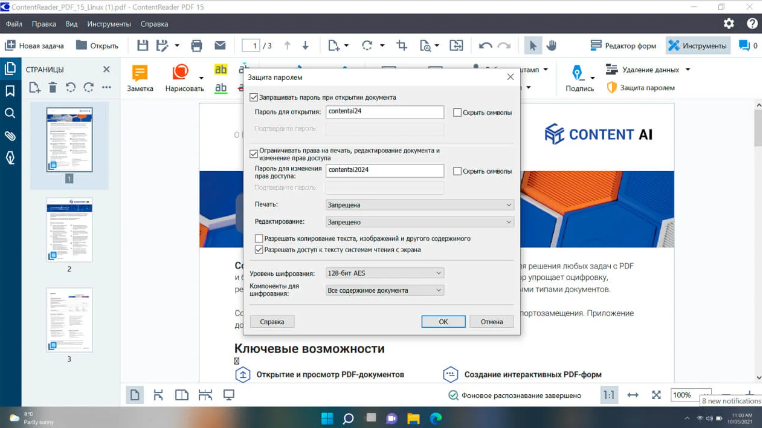The height and width of the screenshot is (428, 762).
Task: Open the Редактирование dropdown list
Action: tap(419, 222)
